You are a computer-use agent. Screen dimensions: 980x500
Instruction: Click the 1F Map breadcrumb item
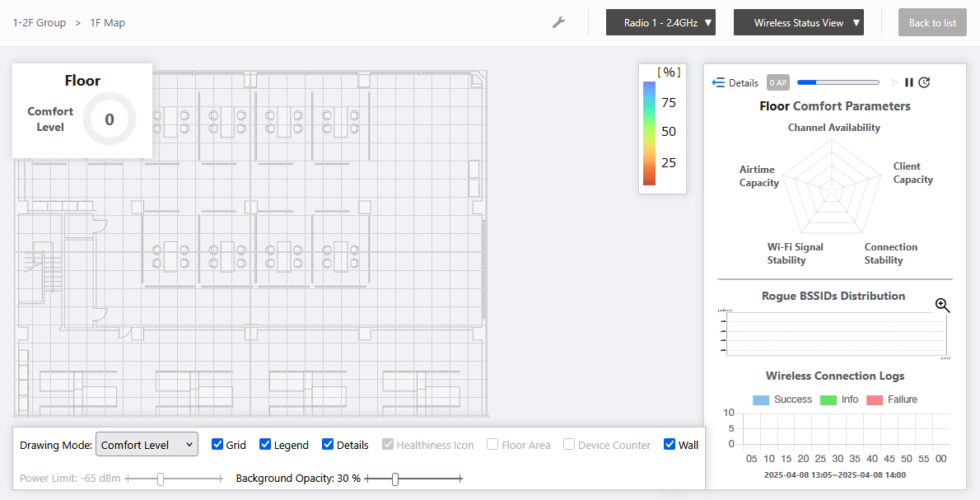(x=108, y=23)
